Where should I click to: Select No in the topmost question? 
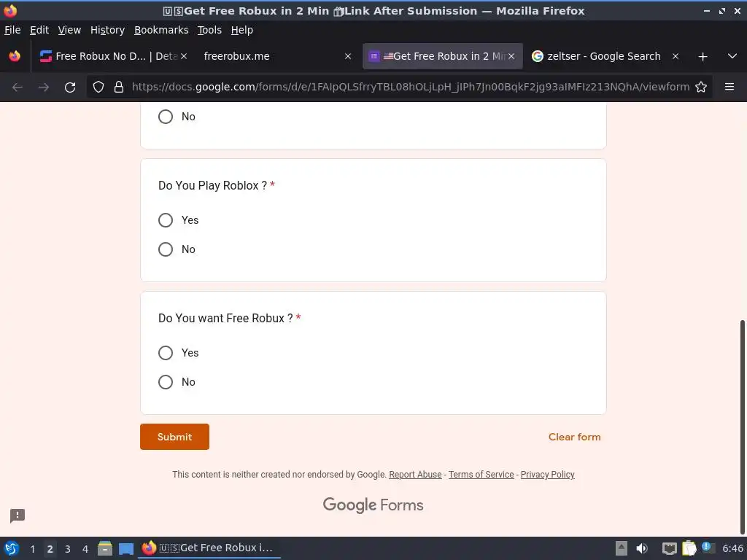pos(166,117)
